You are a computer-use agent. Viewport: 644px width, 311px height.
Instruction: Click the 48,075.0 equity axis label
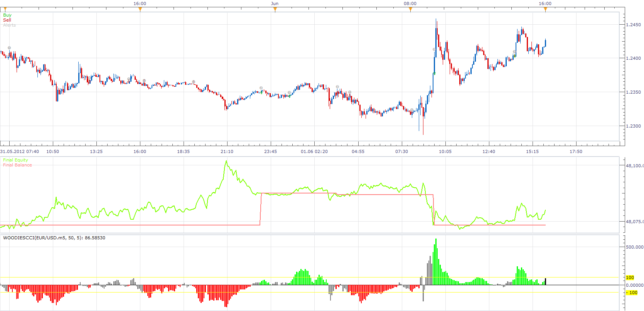[x=635, y=222]
